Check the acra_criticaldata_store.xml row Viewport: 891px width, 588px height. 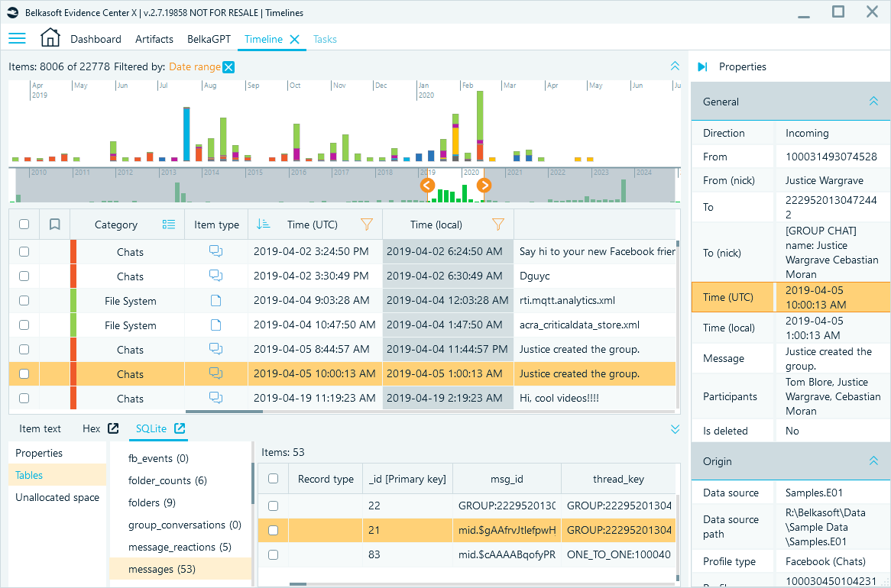point(24,325)
